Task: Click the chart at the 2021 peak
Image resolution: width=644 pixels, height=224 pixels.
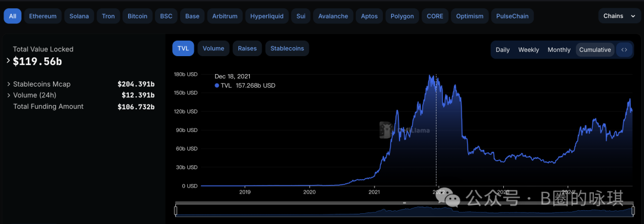Action: (x=430, y=76)
